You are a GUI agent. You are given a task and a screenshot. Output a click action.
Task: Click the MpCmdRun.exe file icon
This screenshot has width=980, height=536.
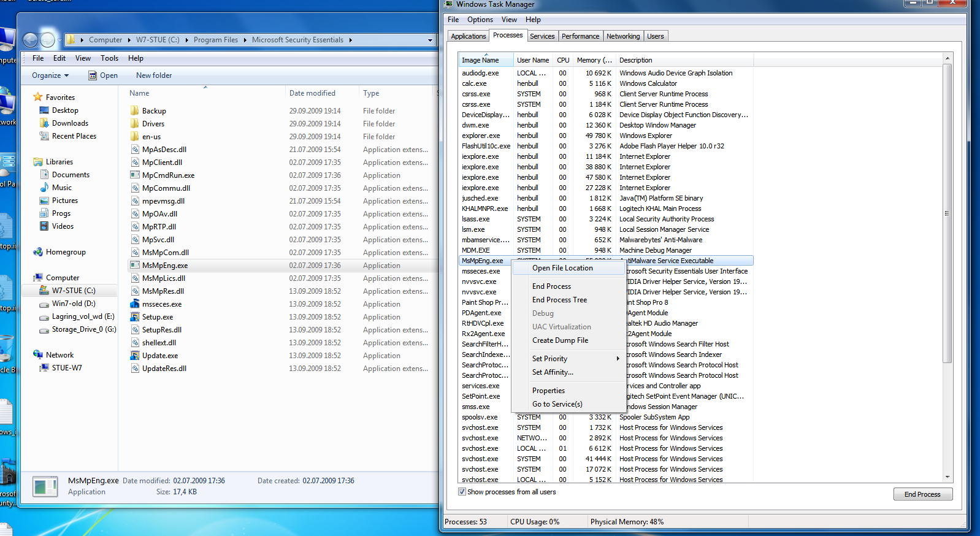tap(135, 175)
